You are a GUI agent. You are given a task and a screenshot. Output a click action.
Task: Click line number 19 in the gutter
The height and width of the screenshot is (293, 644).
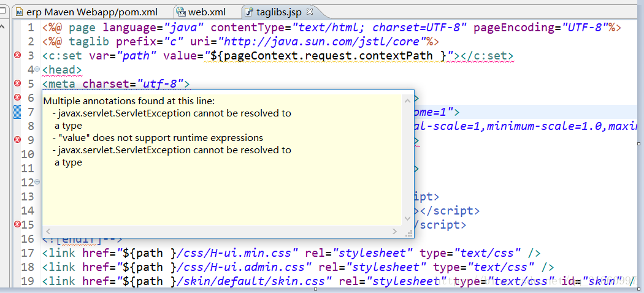click(28, 281)
